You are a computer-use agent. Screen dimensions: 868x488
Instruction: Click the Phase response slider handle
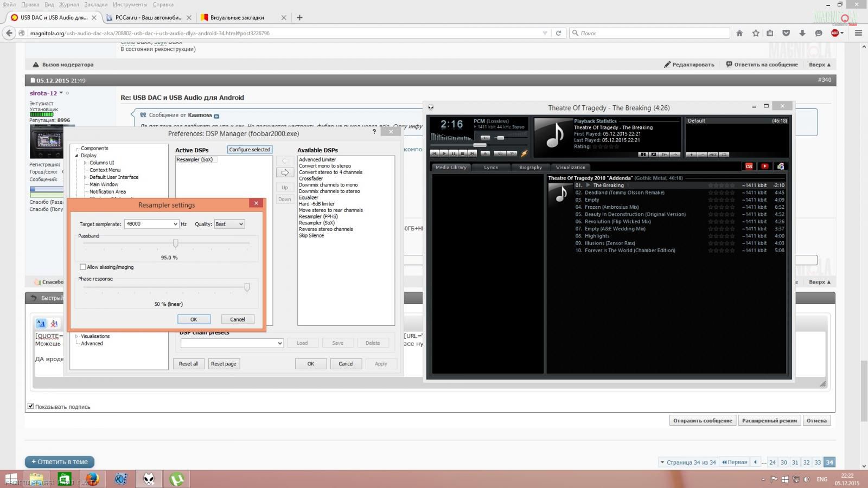tap(247, 287)
